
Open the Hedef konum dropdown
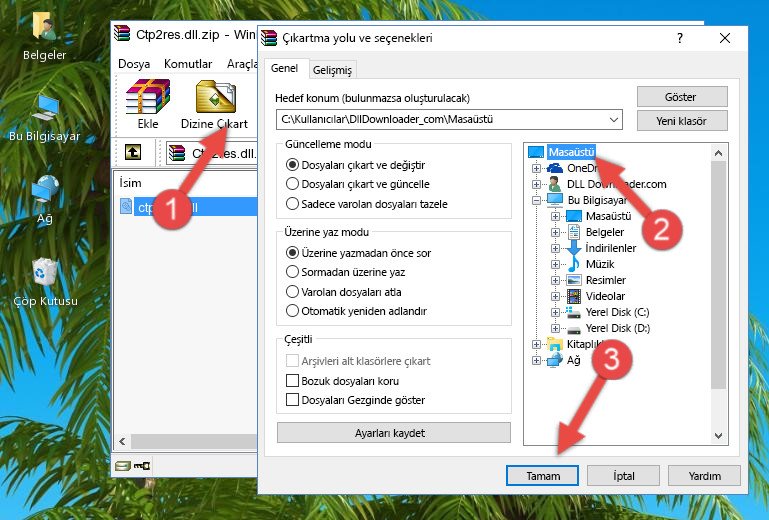pyautogui.click(x=614, y=120)
